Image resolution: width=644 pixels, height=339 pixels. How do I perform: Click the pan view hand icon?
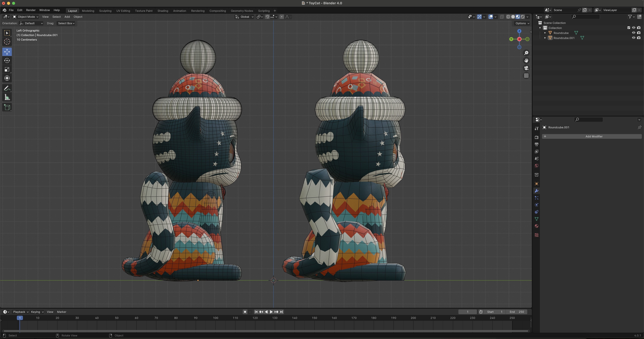coord(526,60)
